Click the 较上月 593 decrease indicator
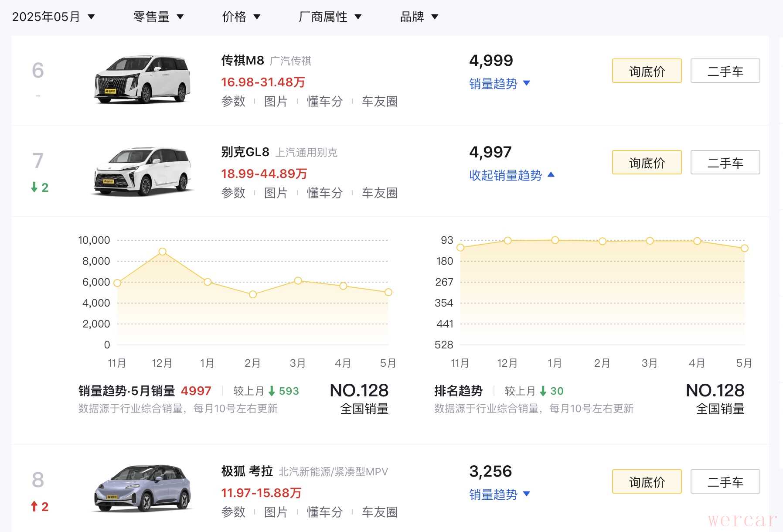This screenshot has height=532, width=783. pos(266,391)
